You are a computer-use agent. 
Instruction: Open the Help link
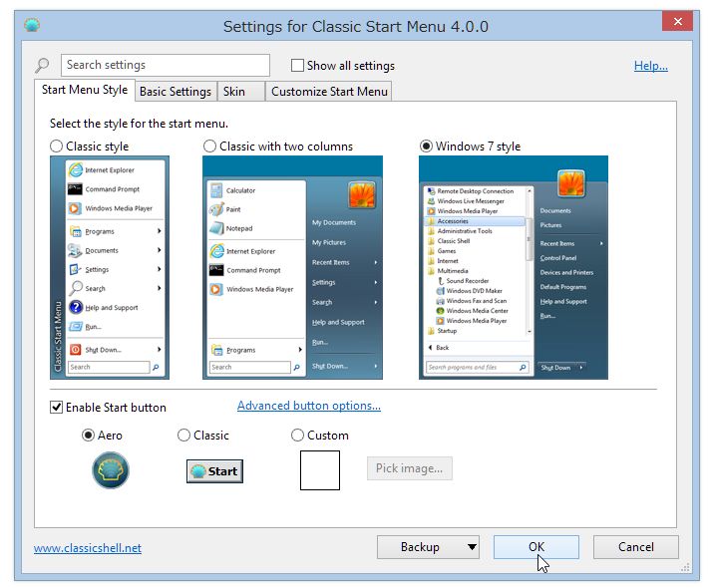click(651, 66)
